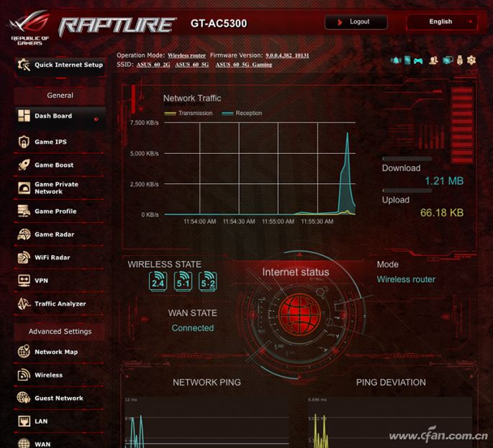493x448 pixels.
Task: Click the notification bell status icon
Action: pos(396,60)
